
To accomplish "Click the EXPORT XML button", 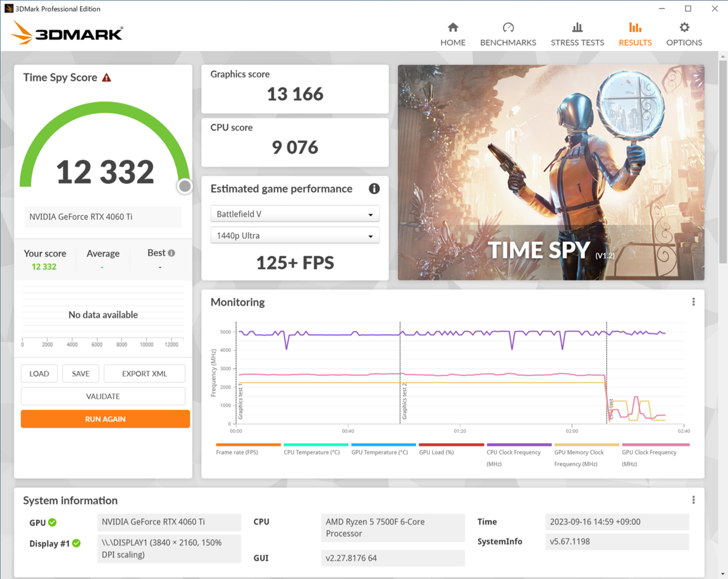I will pyautogui.click(x=144, y=373).
